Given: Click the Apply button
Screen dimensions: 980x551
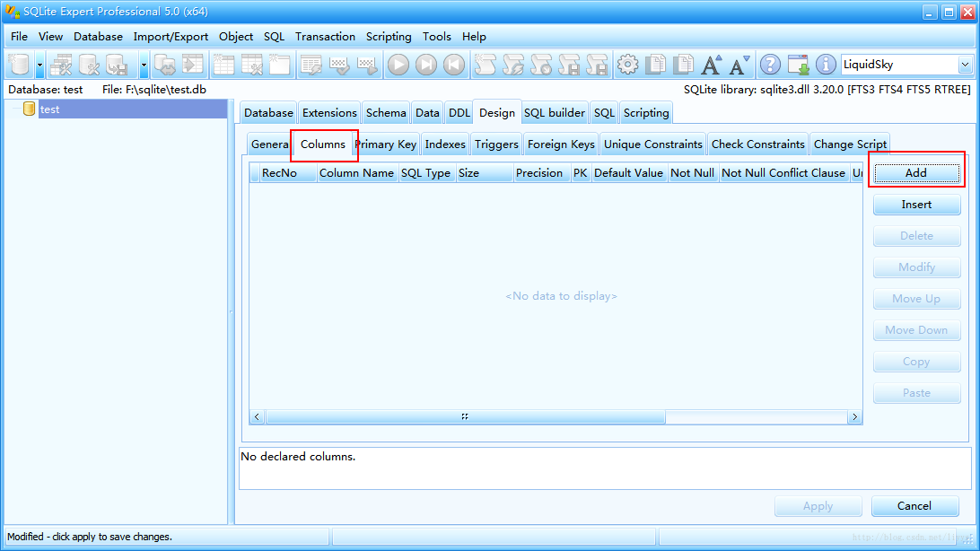Looking at the screenshot, I should pos(818,506).
